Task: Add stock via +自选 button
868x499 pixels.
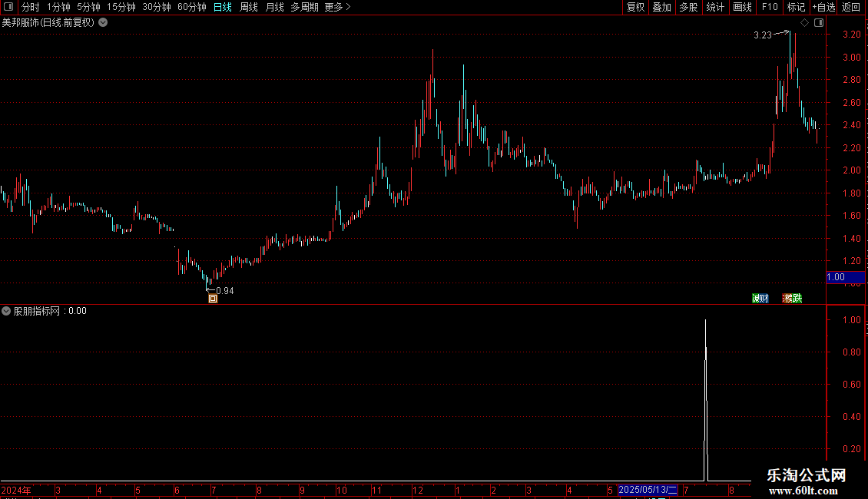Action: (x=823, y=7)
